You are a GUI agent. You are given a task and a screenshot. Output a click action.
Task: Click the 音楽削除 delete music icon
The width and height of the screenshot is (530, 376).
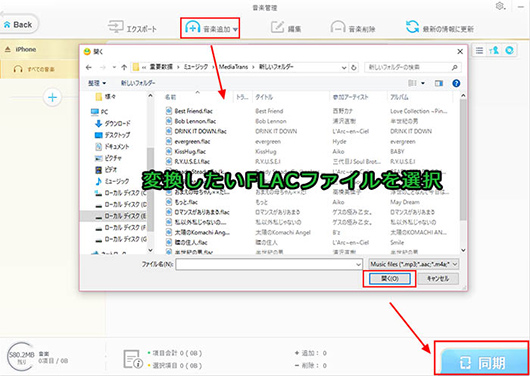[337, 28]
